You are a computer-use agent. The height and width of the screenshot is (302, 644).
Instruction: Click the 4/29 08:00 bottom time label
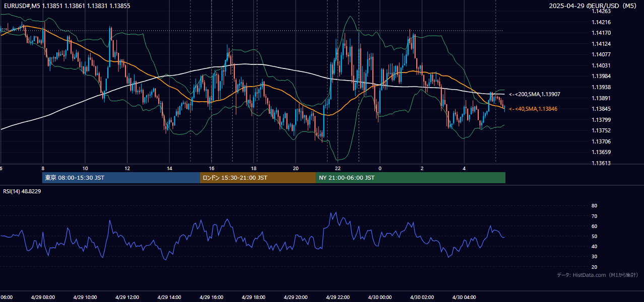(43, 297)
